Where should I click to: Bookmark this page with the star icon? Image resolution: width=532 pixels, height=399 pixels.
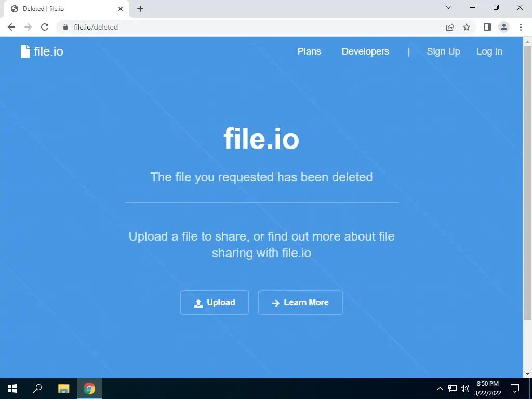coord(467,27)
